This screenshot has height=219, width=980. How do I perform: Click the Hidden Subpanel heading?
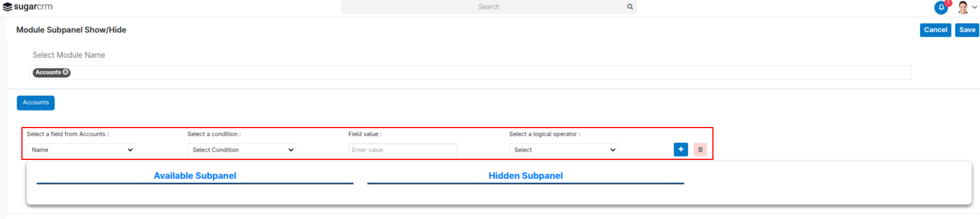pyautogui.click(x=525, y=176)
